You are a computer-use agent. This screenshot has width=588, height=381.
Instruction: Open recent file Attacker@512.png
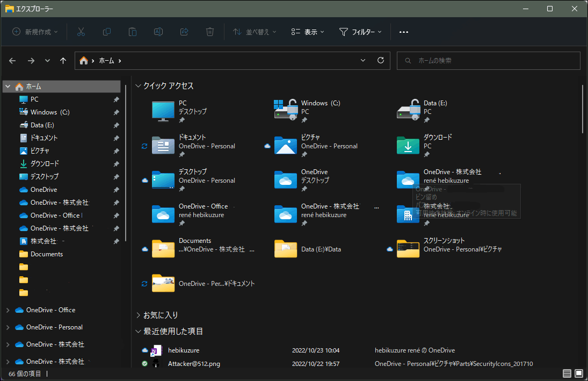pos(194,364)
